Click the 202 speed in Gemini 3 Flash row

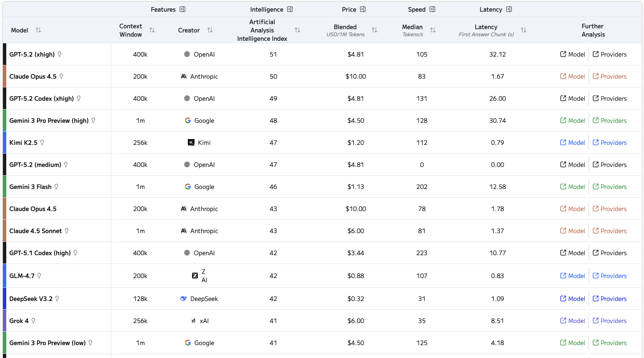[x=422, y=186]
